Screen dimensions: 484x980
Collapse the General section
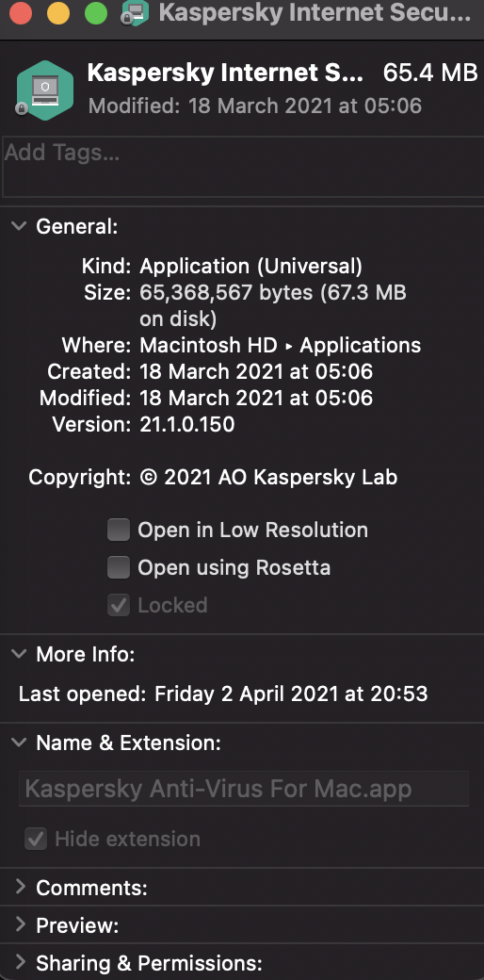coord(20,226)
